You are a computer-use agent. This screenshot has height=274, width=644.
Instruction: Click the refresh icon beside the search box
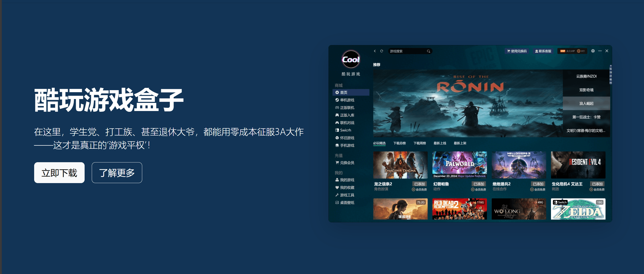tap(382, 51)
